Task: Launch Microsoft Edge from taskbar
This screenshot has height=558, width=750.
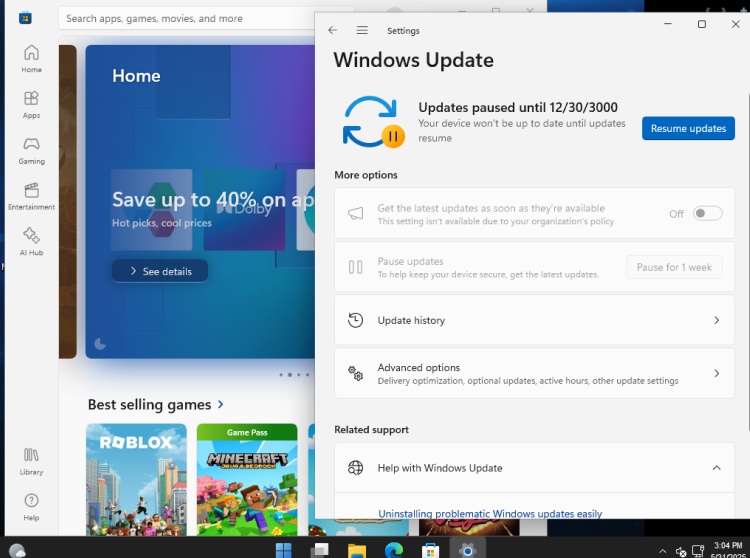Action: click(x=394, y=550)
